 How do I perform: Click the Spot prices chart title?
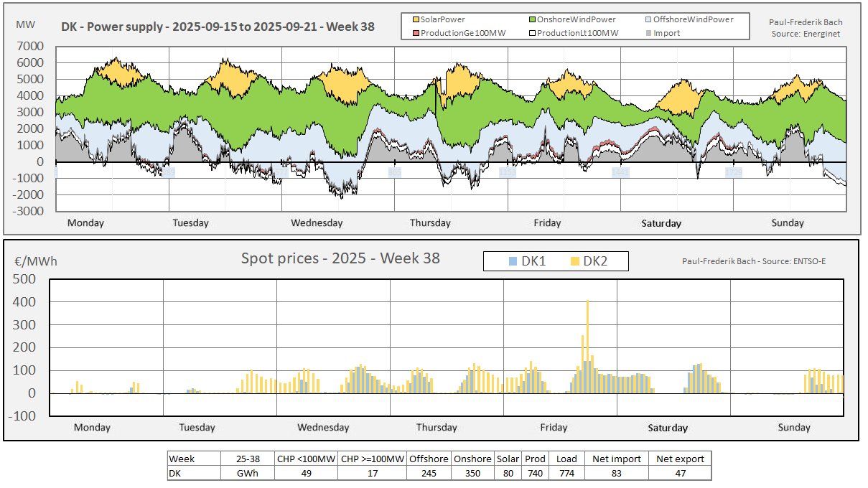tap(341, 258)
